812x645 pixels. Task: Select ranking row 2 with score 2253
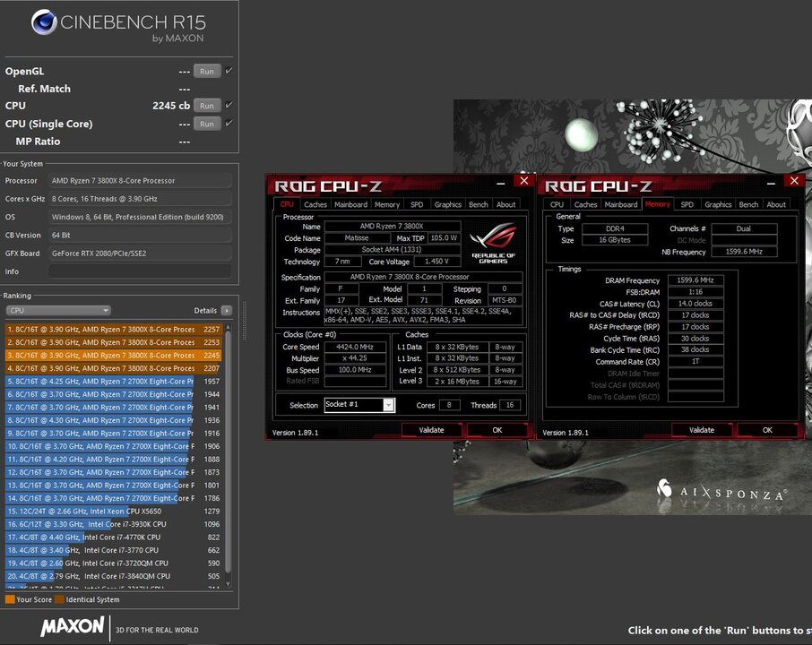pyautogui.click(x=114, y=342)
